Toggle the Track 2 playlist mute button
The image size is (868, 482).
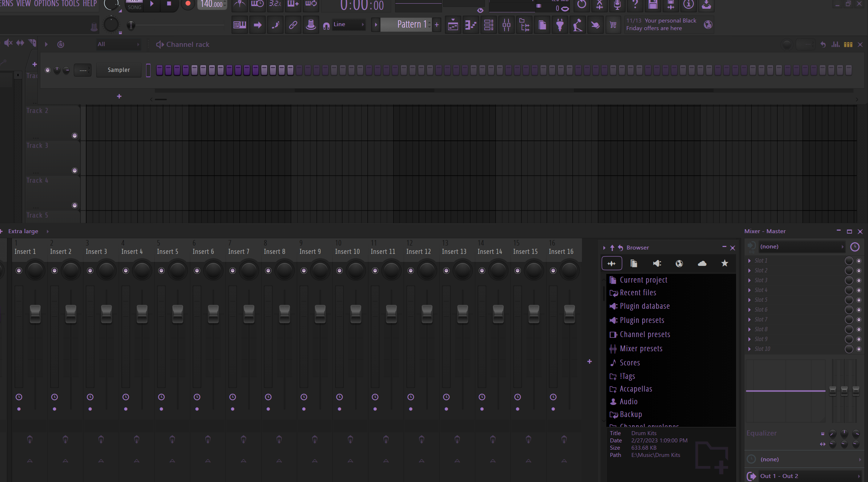(75, 136)
